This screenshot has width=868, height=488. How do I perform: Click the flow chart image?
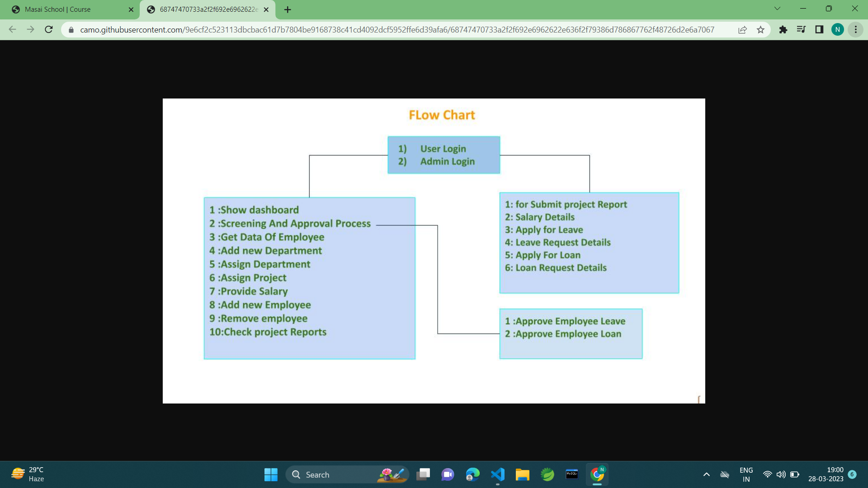point(434,251)
